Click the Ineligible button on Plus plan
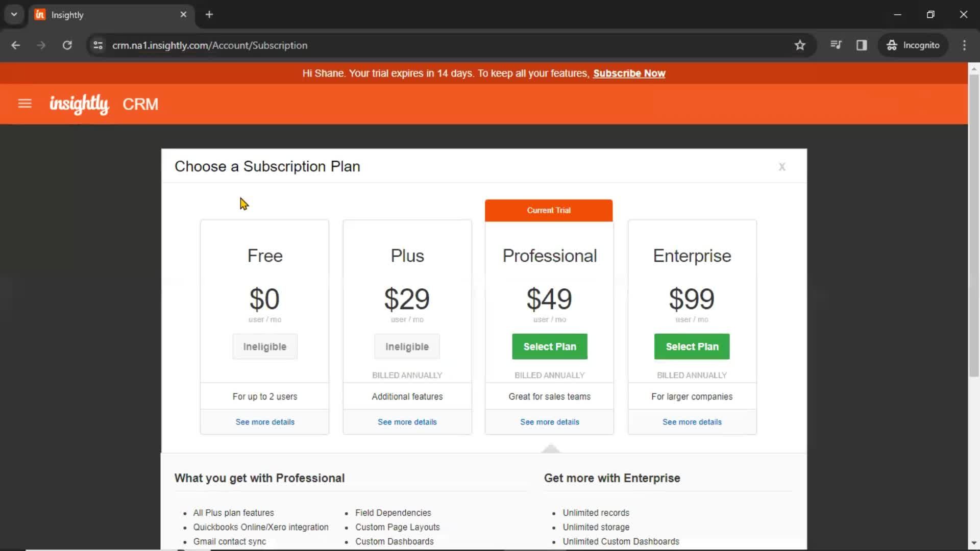This screenshot has width=980, height=551. 407,346
